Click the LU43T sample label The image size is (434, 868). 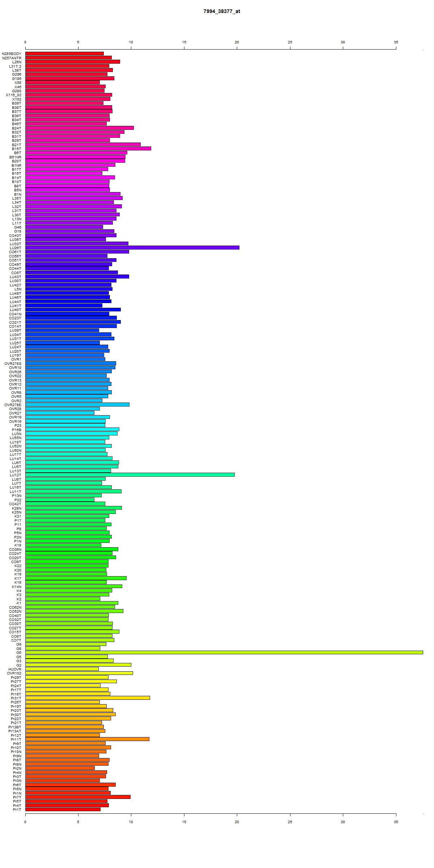pos(16,277)
